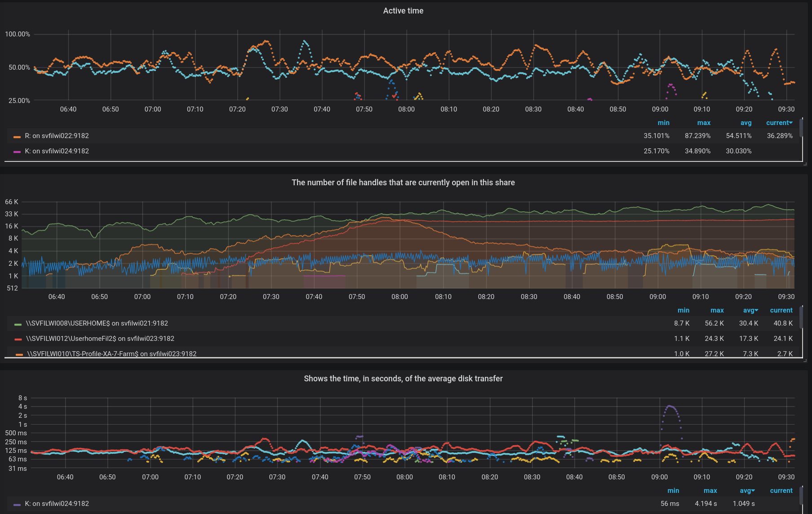Sort Active time legend by current column

click(779, 123)
